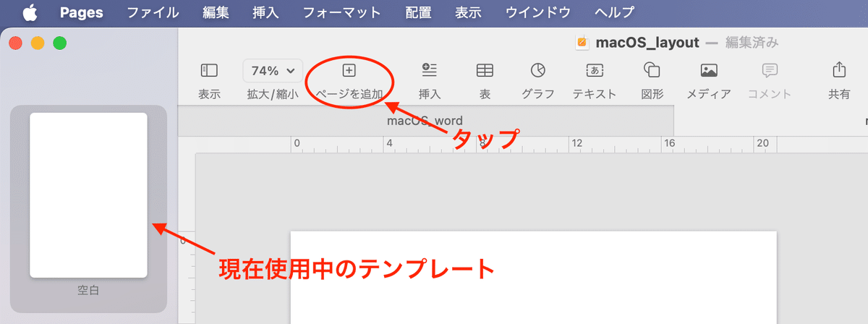Click the document icon beside macOS_layout title
868x324 pixels.
pos(582,43)
